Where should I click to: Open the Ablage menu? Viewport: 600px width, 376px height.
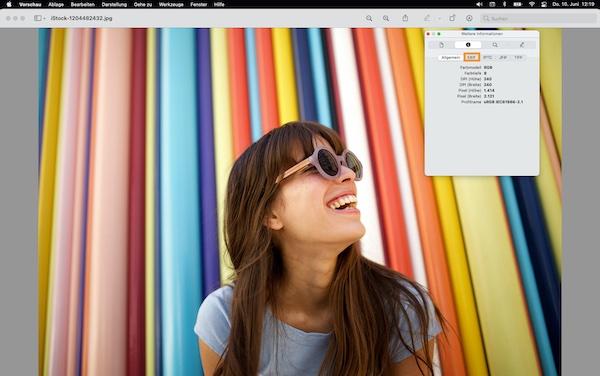[x=56, y=5]
